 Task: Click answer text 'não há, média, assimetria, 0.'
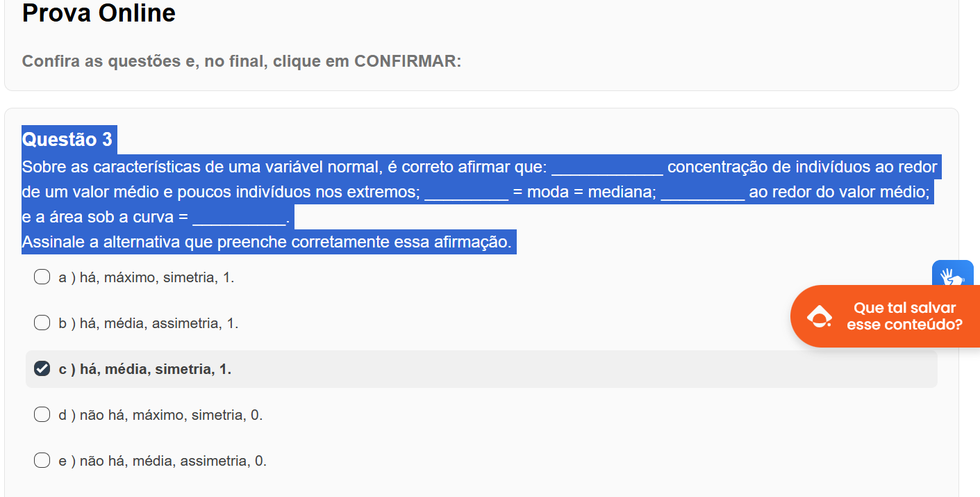(x=173, y=462)
